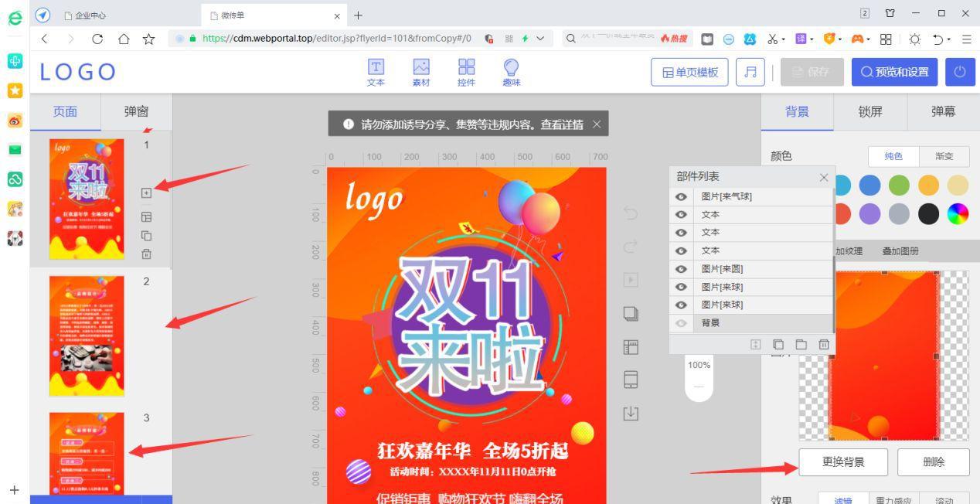The image size is (980, 504).
Task: Click the 预览和设置 button
Action: (x=895, y=73)
